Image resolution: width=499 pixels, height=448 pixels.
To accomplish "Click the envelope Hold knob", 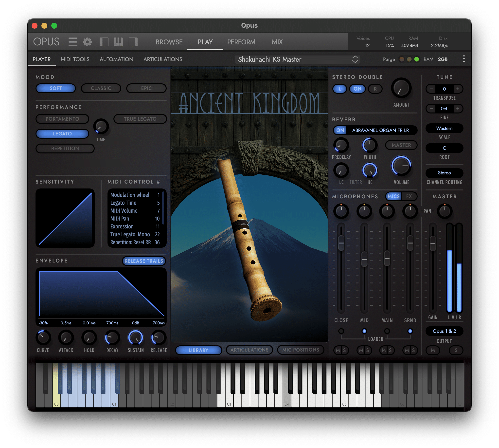I will (x=89, y=337).
